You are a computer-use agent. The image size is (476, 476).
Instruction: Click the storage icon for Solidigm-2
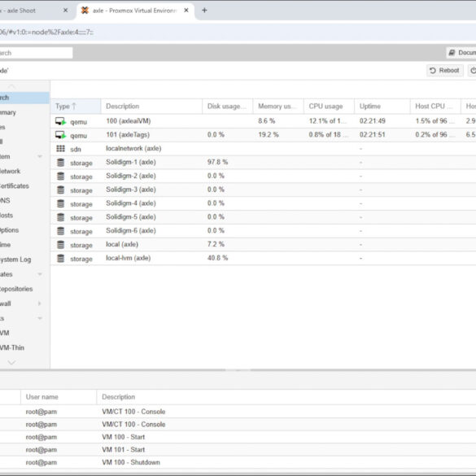pos(60,176)
